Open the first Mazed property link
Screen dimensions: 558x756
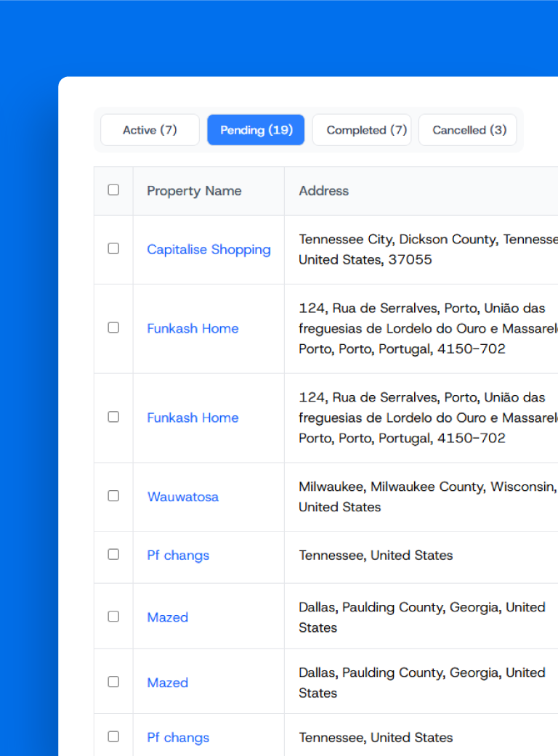click(x=168, y=617)
